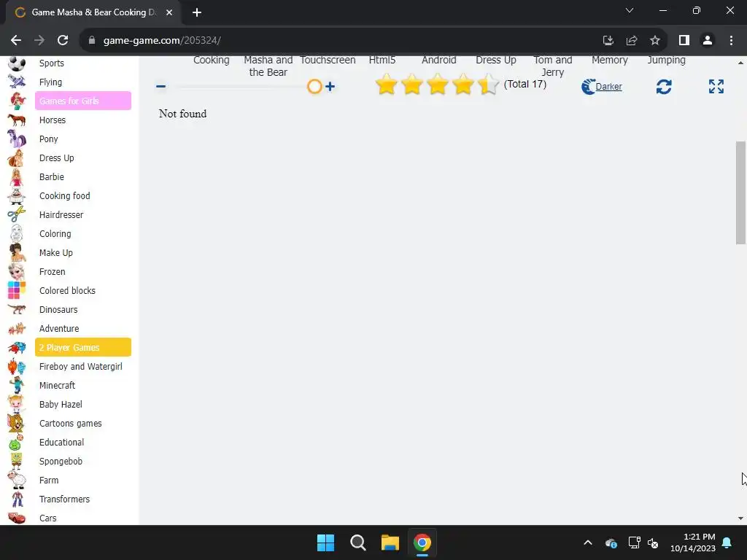Screen dimensions: 747x560
Task: Open Windows Start menu
Action: (326, 542)
